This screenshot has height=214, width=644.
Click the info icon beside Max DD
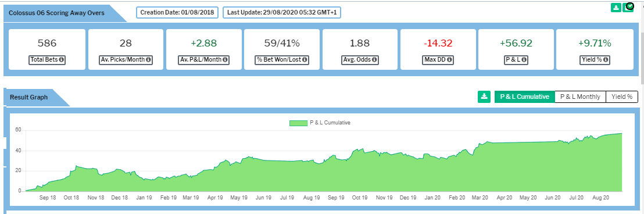point(449,60)
